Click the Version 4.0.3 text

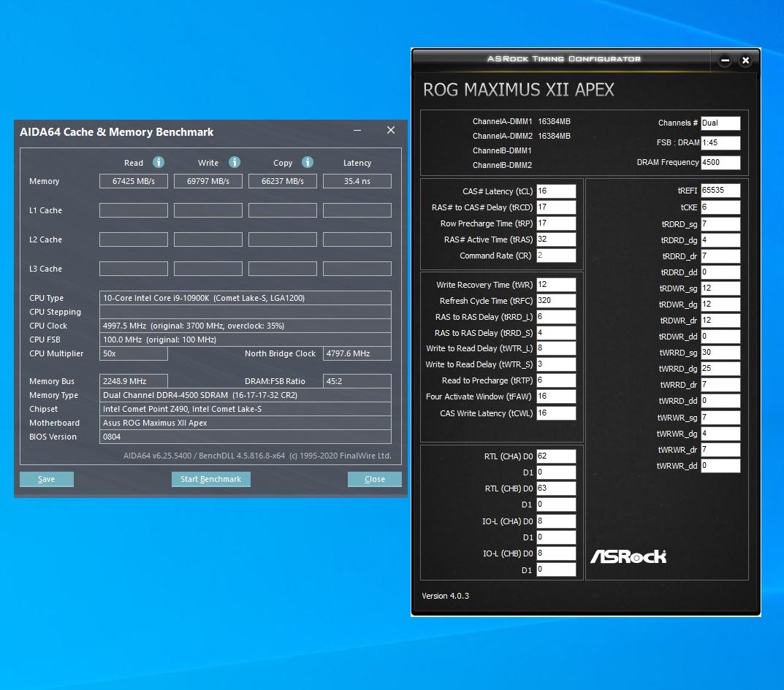446,596
